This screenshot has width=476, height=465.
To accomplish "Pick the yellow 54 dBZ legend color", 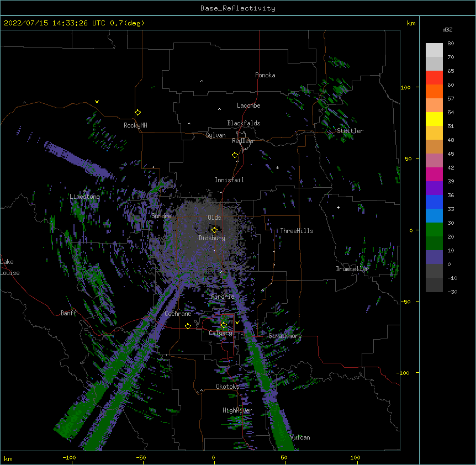I will click(x=434, y=119).
